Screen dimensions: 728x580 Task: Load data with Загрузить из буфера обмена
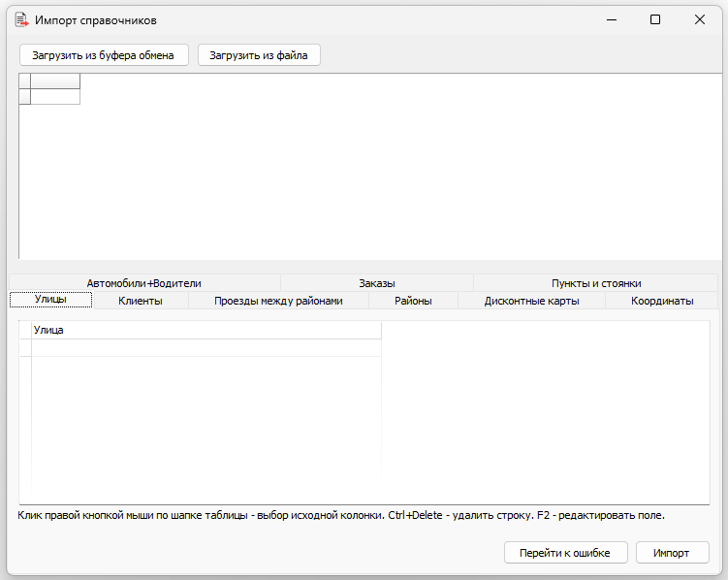104,55
